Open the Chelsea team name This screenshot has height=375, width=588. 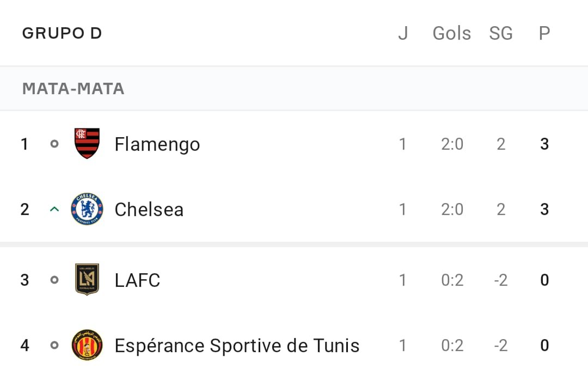pos(149,209)
